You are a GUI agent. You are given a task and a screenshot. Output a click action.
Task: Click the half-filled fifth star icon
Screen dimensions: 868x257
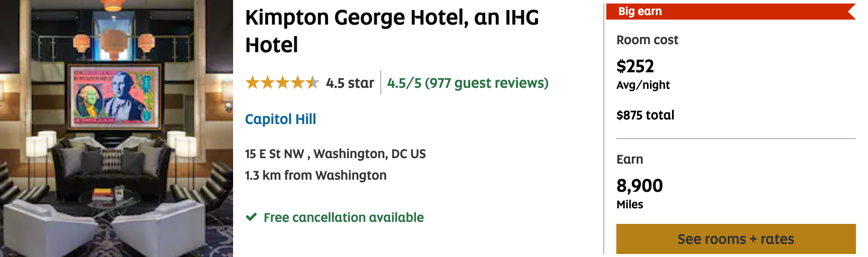click(x=312, y=82)
